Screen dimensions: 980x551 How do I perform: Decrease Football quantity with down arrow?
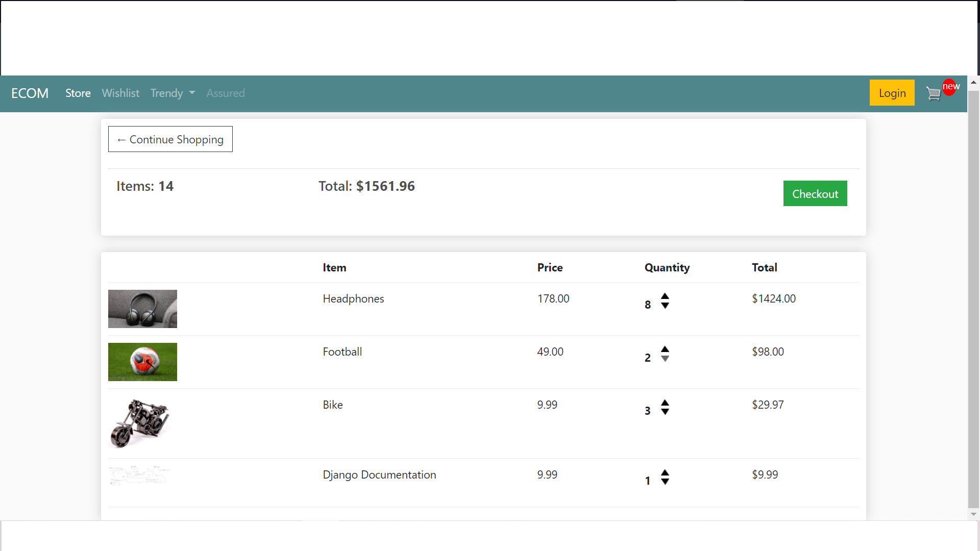tap(665, 359)
